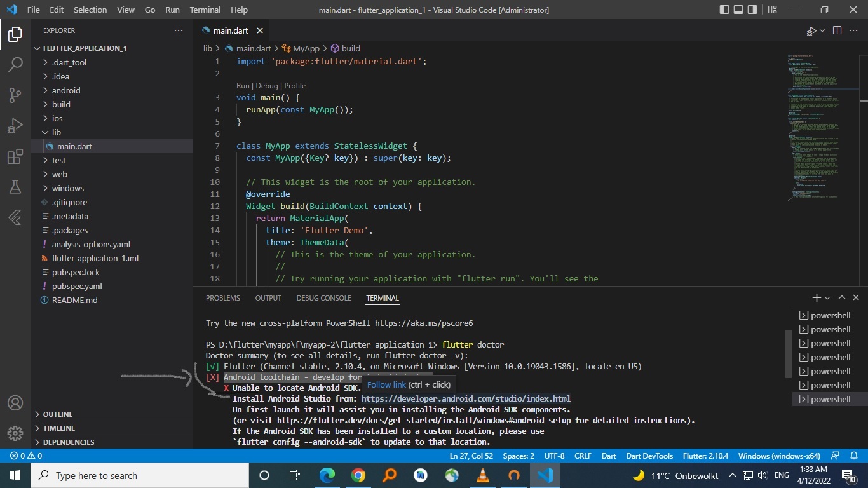
Task: Expand the build folder
Action: (112, 104)
